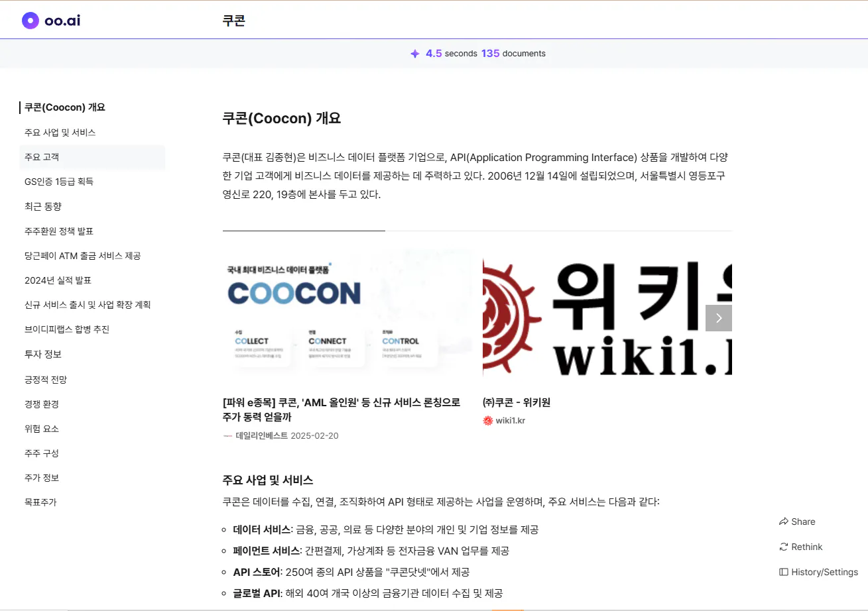The image size is (868, 611).
Task: Open History/Settings panel label
Action: (x=825, y=572)
